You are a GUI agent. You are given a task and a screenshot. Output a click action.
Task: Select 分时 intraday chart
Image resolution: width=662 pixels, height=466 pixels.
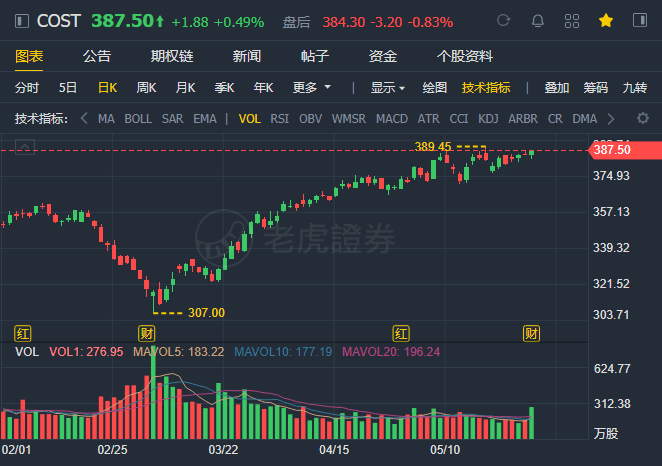[x=27, y=88]
